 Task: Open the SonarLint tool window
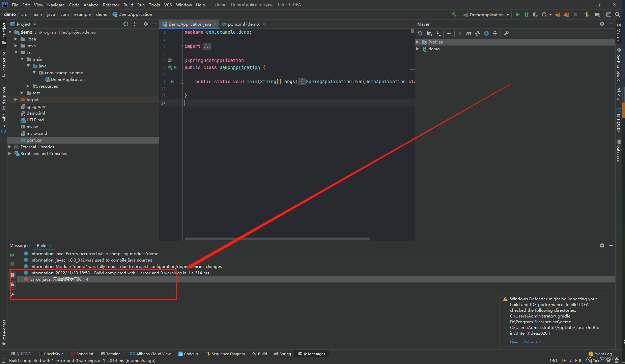pyautogui.click(x=82, y=354)
